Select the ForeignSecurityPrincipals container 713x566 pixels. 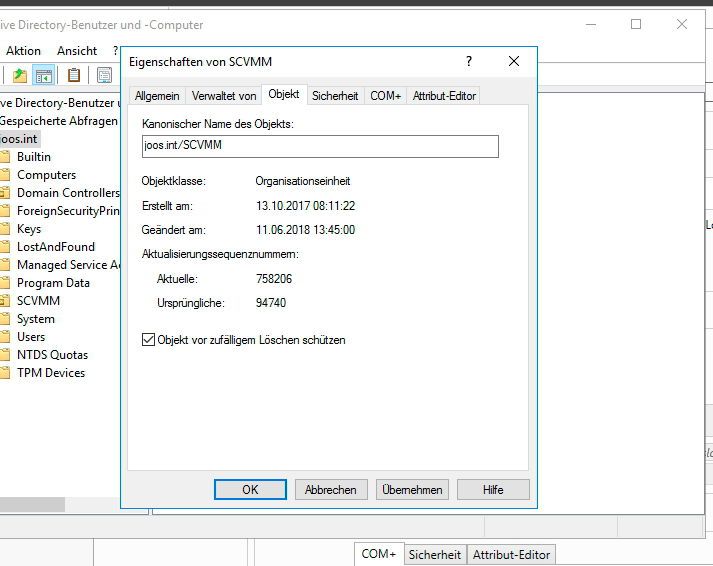click(x=68, y=211)
